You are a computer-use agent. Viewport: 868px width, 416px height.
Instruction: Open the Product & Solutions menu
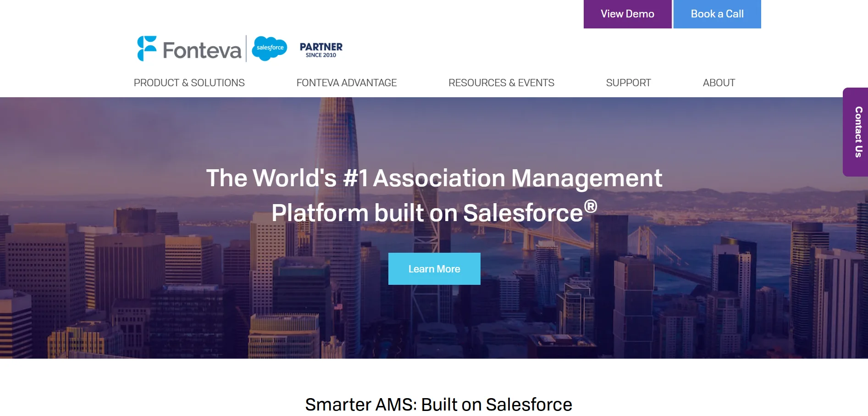[189, 83]
